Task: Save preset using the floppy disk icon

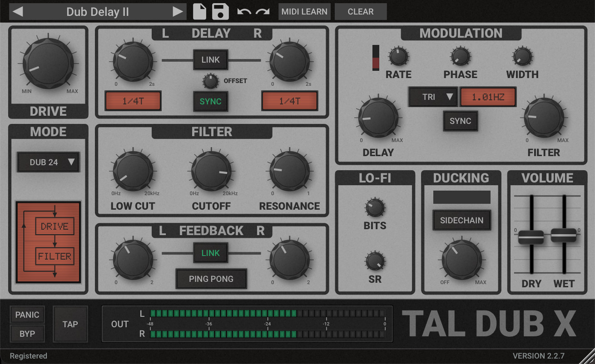Action: [220, 11]
